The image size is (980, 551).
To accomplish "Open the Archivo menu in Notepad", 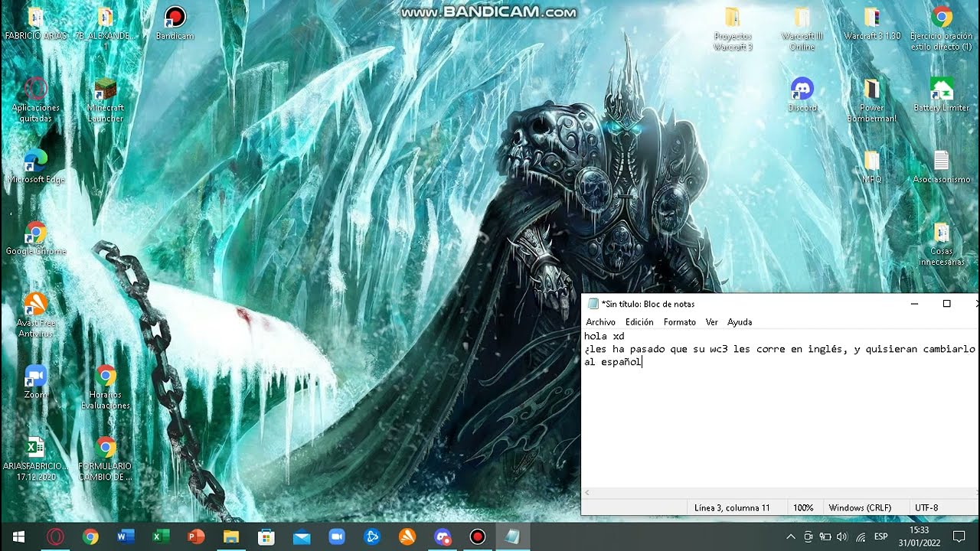I will point(600,322).
